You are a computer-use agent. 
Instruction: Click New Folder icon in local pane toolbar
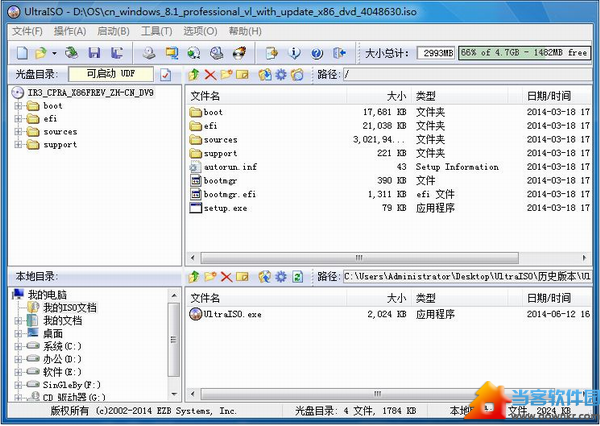click(210, 276)
